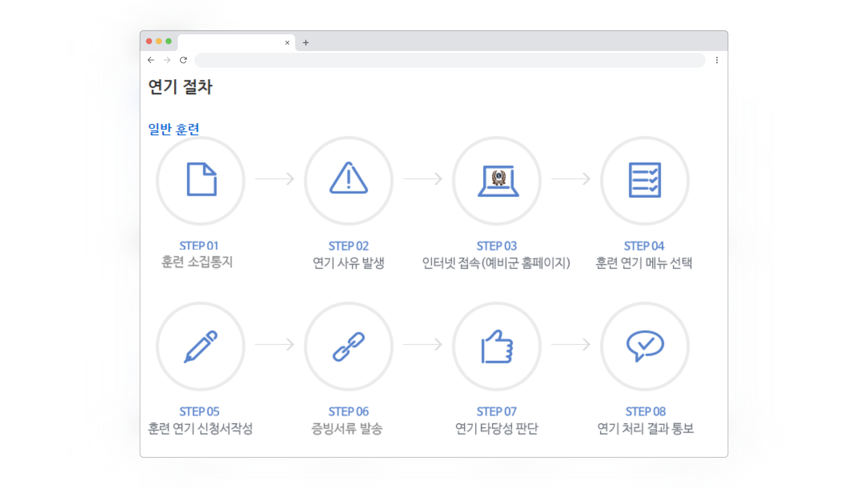Click the 연기 절차 page title
The width and height of the screenshot is (868, 488).
tap(180, 87)
